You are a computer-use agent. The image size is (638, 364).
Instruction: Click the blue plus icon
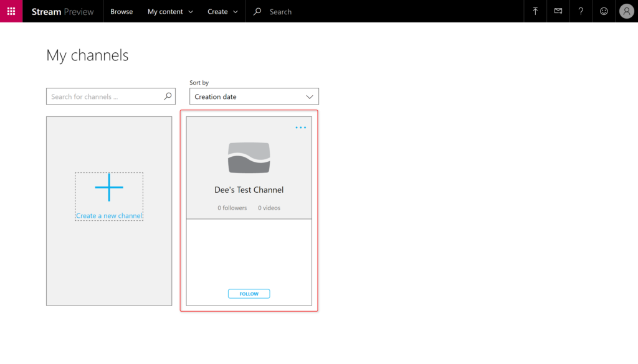point(109,187)
